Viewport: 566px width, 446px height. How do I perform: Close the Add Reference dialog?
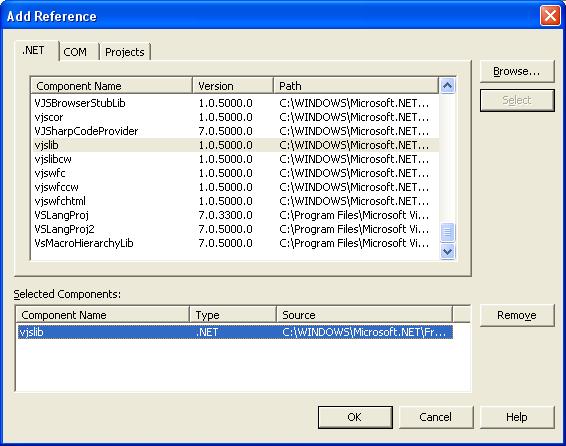click(550, 16)
